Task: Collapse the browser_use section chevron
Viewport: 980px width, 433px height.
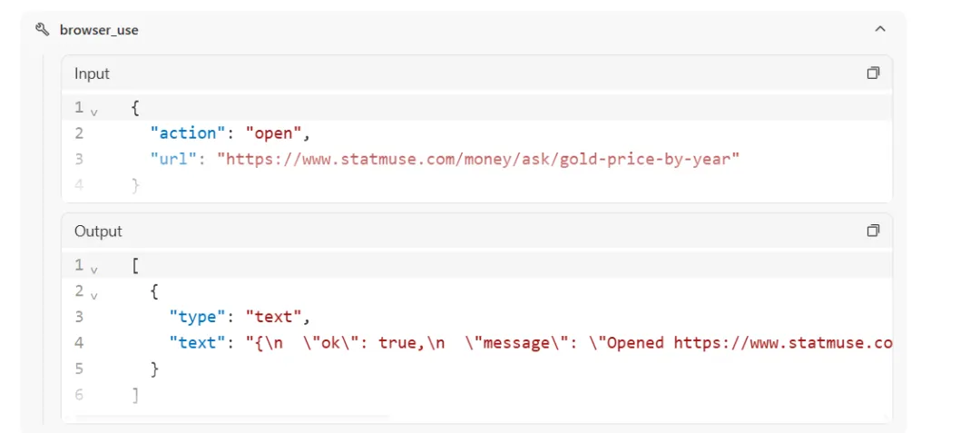Action: (879, 30)
